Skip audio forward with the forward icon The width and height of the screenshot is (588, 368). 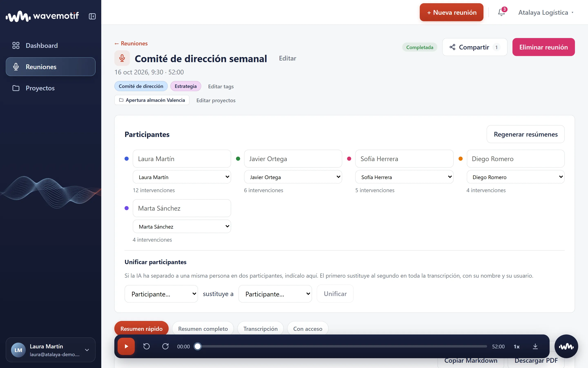(165, 346)
